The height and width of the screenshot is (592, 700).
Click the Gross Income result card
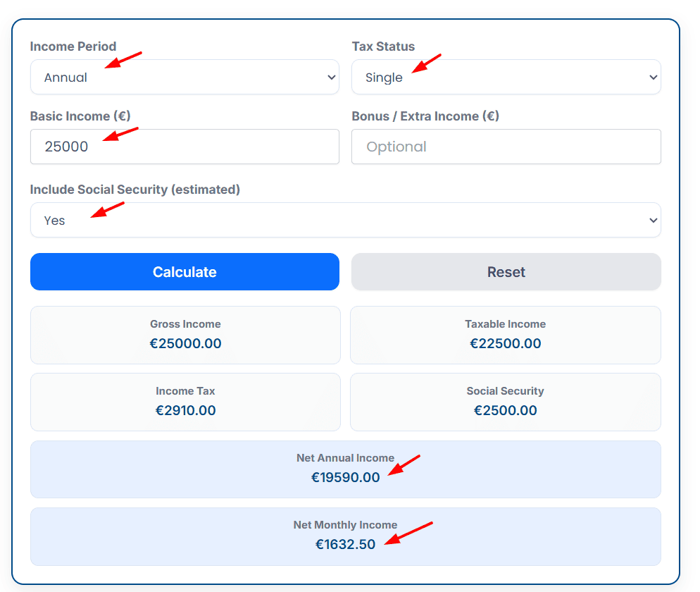tap(185, 335)
